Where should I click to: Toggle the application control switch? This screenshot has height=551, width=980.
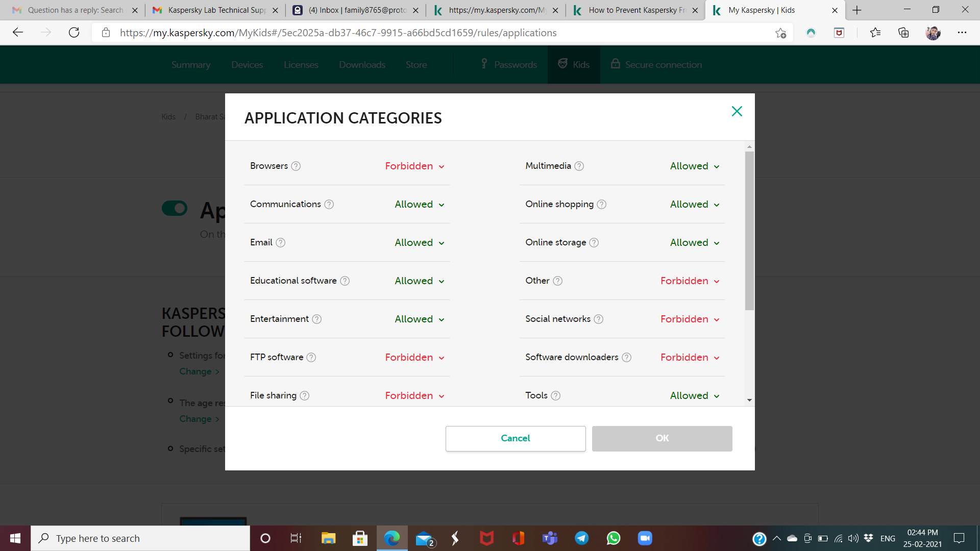point(175,208)
